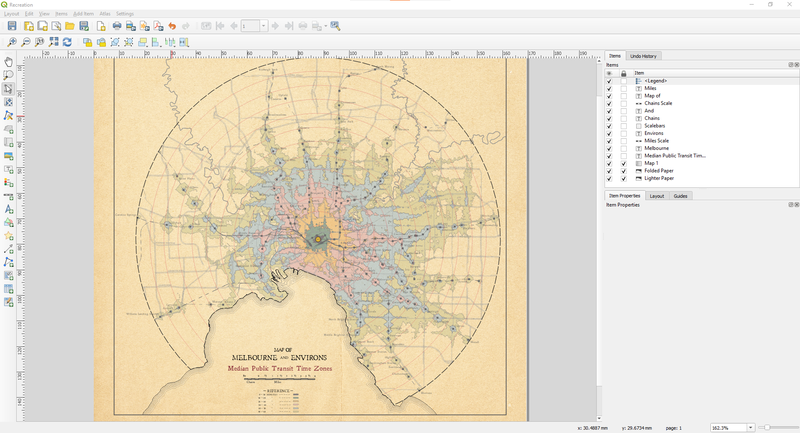Screen dimensions: 800x433
Task: Add a picture item
Action: (x=8, y=156)
